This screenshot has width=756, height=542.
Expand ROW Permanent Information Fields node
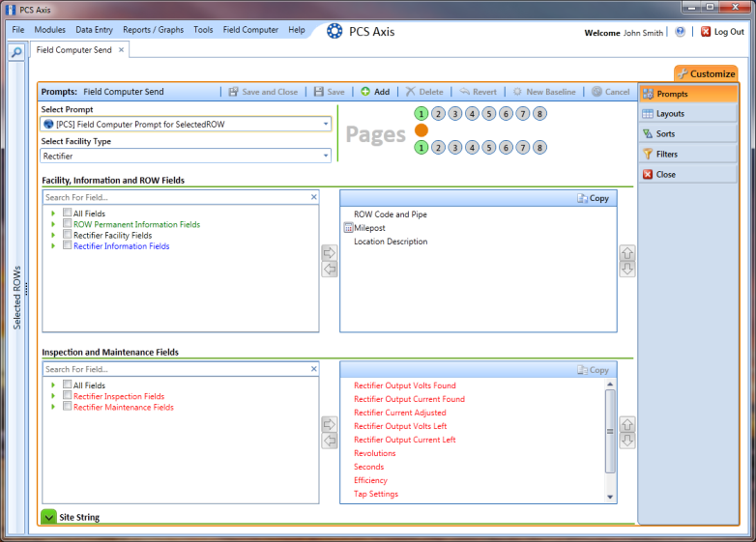point(53,224)
